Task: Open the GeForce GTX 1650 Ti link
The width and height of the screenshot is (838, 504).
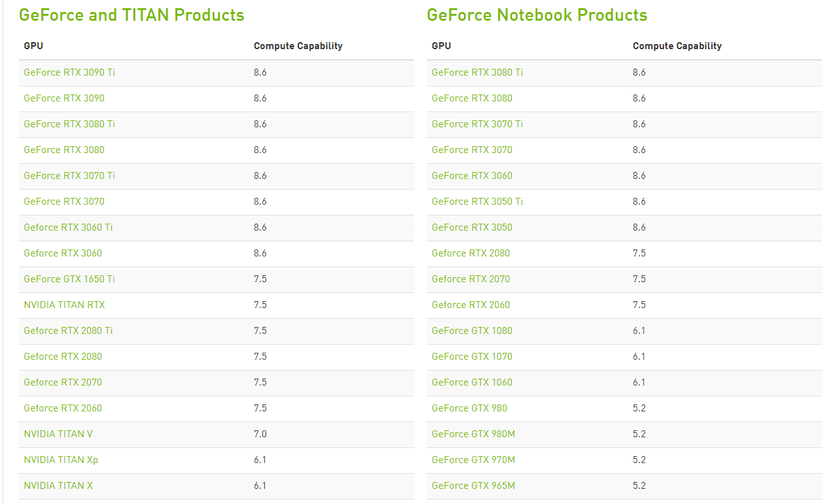Action: click(69, 279)
